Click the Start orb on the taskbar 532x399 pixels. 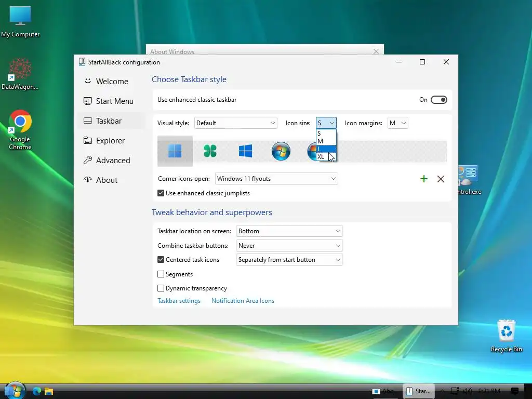[15, 391]
